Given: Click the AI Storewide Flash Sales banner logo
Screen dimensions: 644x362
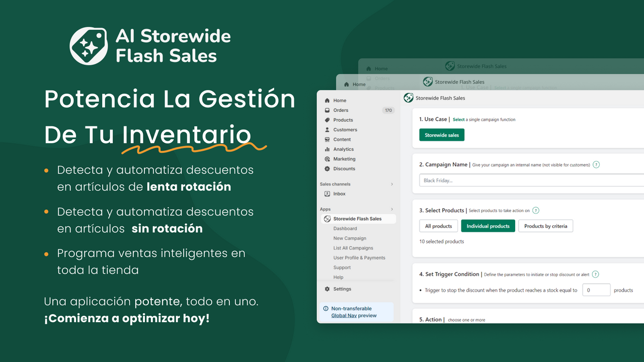Looking at the screenshot, I should pyautogui.click(x=89, y=46).
